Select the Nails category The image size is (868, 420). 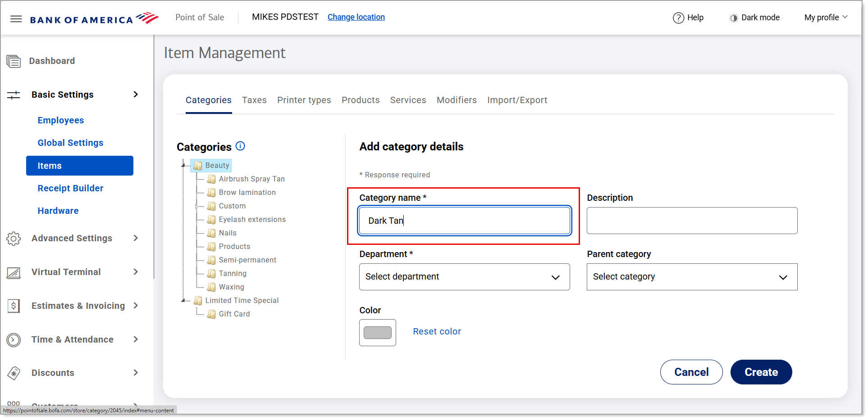(228, 233)
